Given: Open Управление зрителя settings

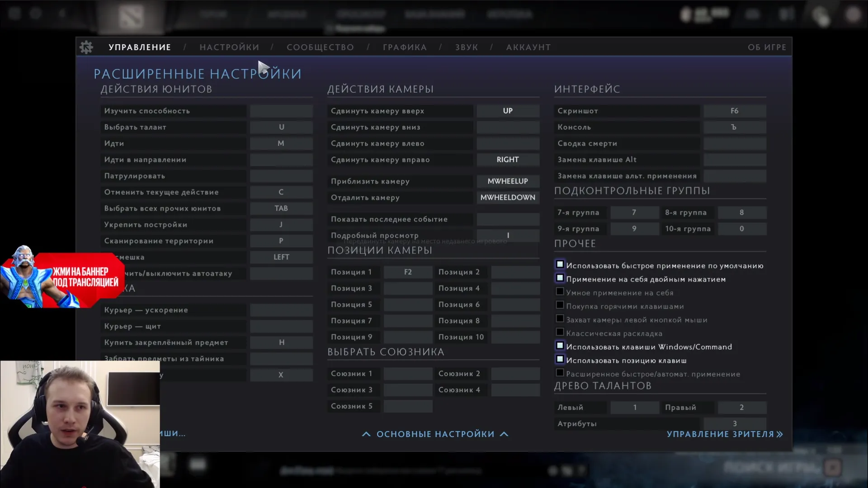Looking at the screenshot, I should point(720,434).
